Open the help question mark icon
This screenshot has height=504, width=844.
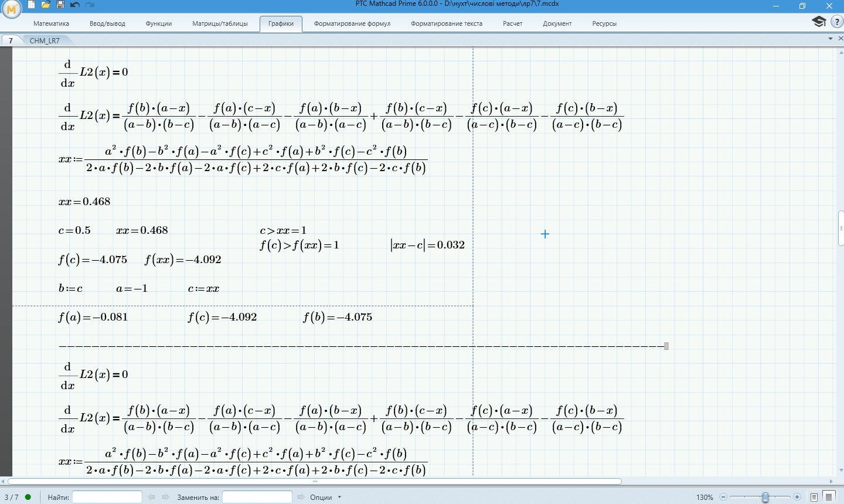click(837, 22)
